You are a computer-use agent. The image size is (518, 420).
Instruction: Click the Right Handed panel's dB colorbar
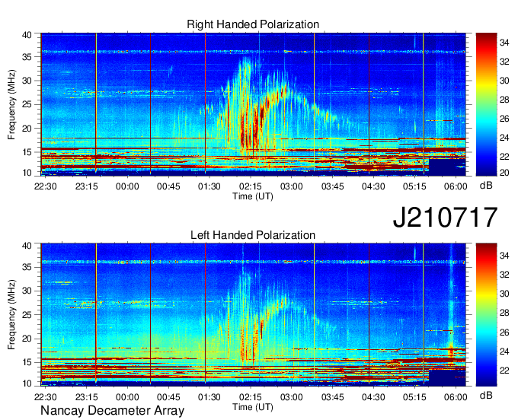point(486,104)
